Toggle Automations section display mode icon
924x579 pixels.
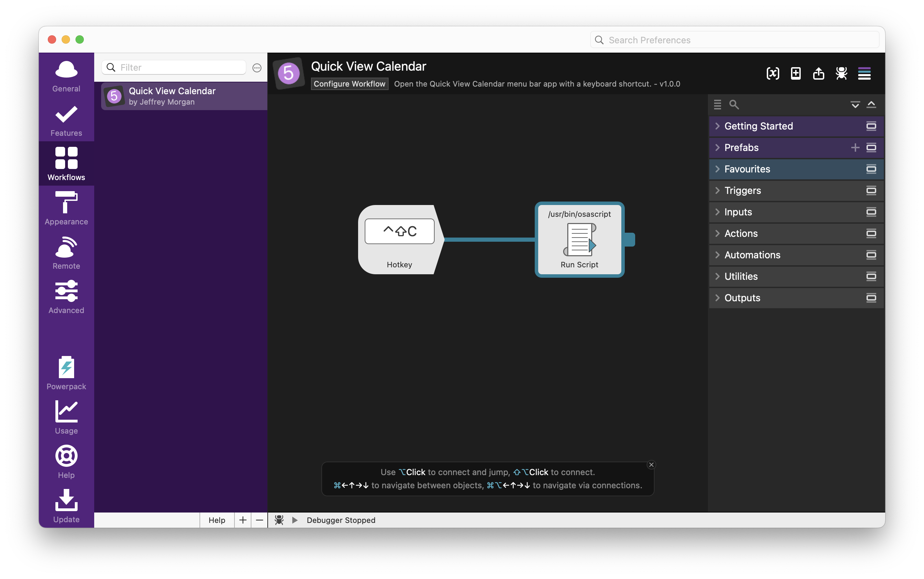coord(871,255)
